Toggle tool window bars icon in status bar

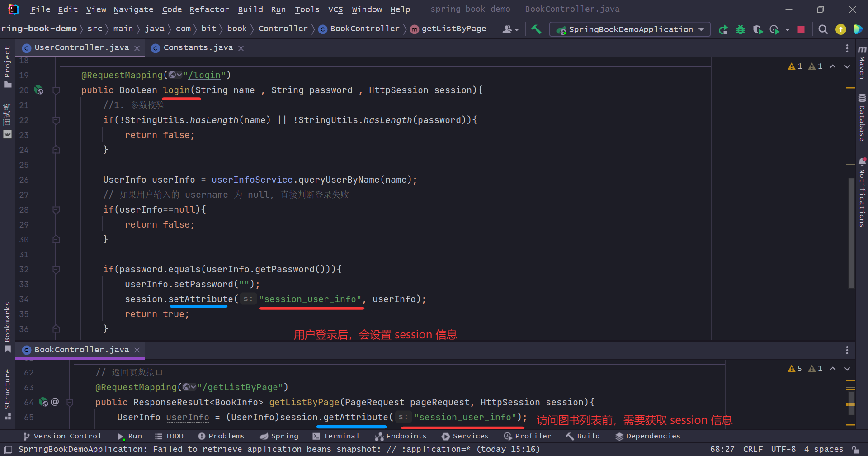(x=8, y=450)
